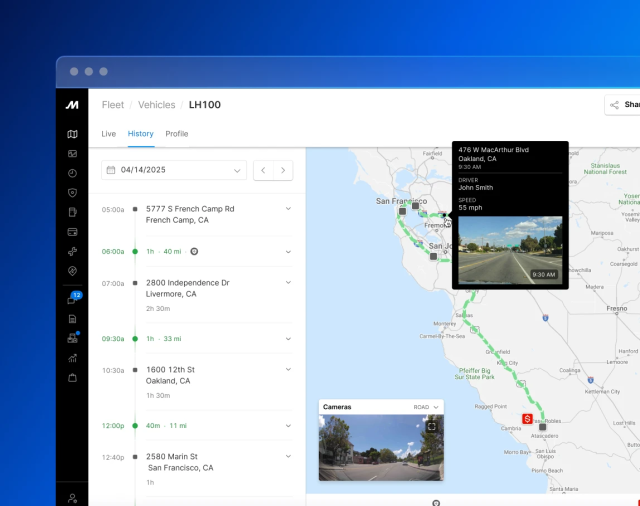Expand the 5777 S French Camp Rd entry
The image size is (640, 506).
click(x=288, y=209)
